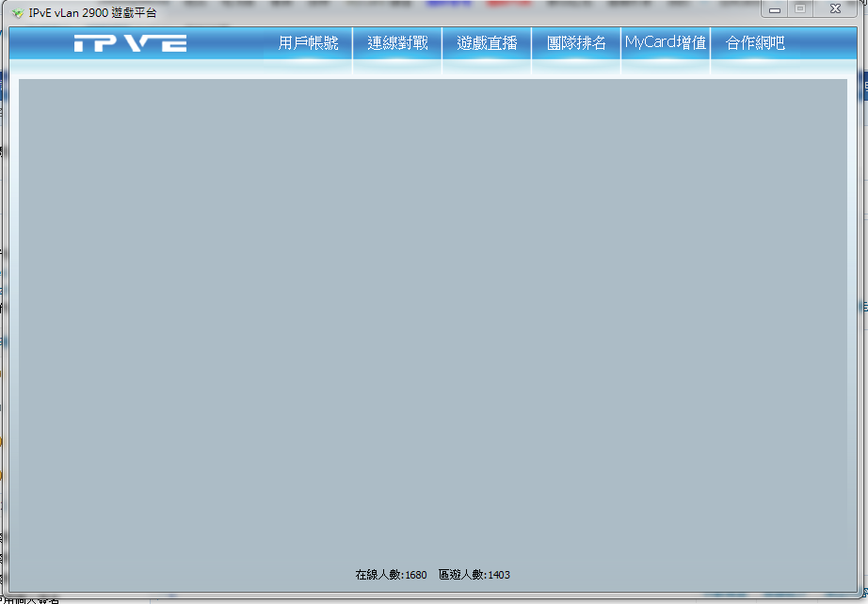Close the IPvE vLan window
The width and height of the screenshot is (868, 604).
click(835, 8)
